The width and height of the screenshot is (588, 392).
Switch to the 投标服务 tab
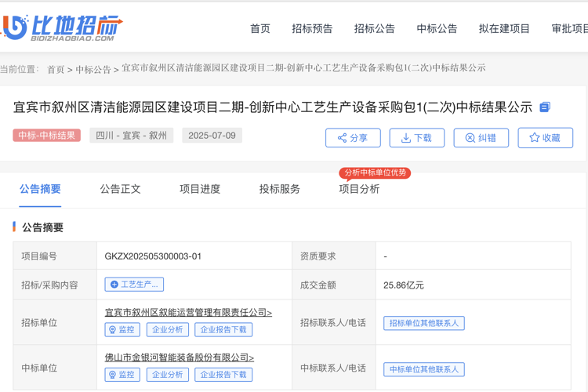pos(280,189)
